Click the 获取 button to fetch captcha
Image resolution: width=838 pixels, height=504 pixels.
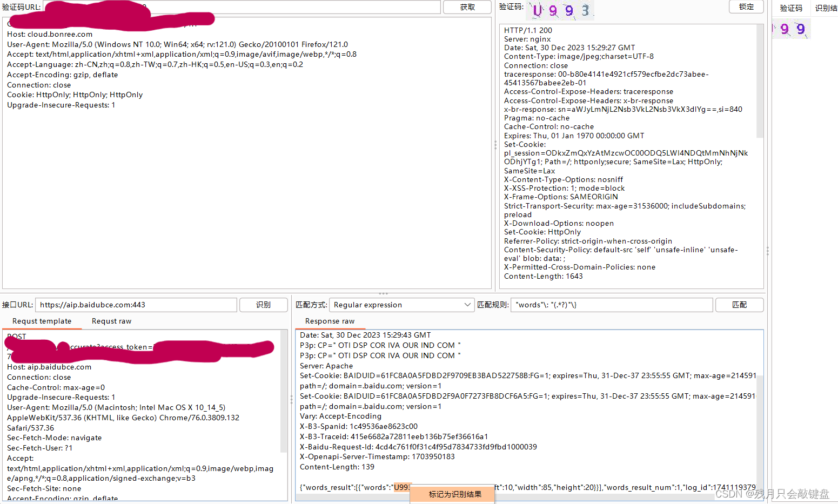[467, 7]
